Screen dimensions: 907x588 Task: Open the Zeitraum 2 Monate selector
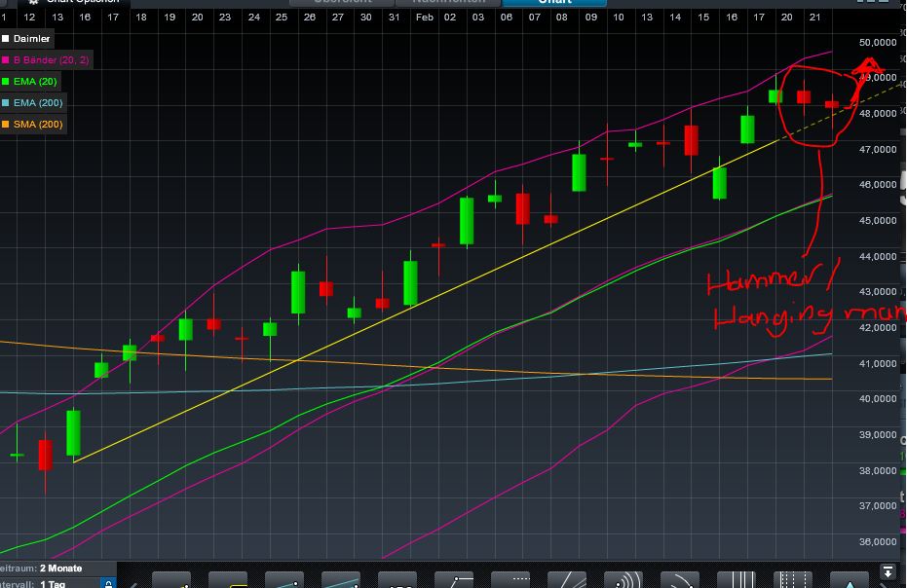[44, 568]
